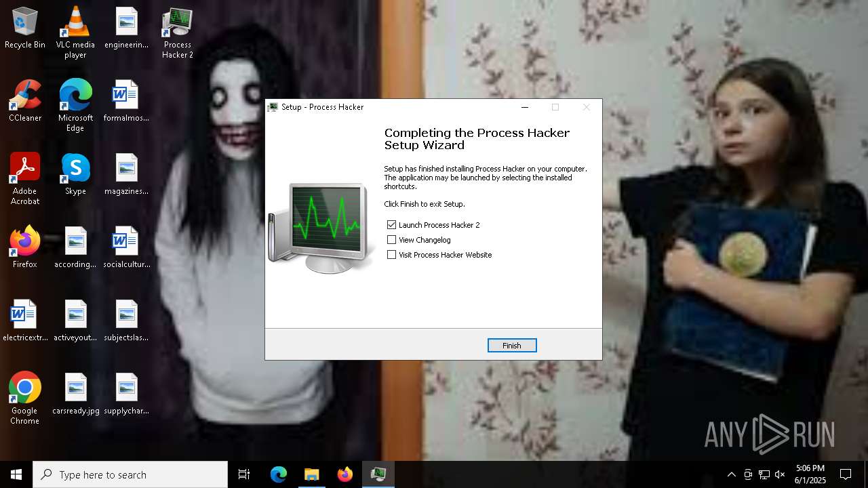Uncheck Launch Process Hacker 2

[x=391, y=225]
